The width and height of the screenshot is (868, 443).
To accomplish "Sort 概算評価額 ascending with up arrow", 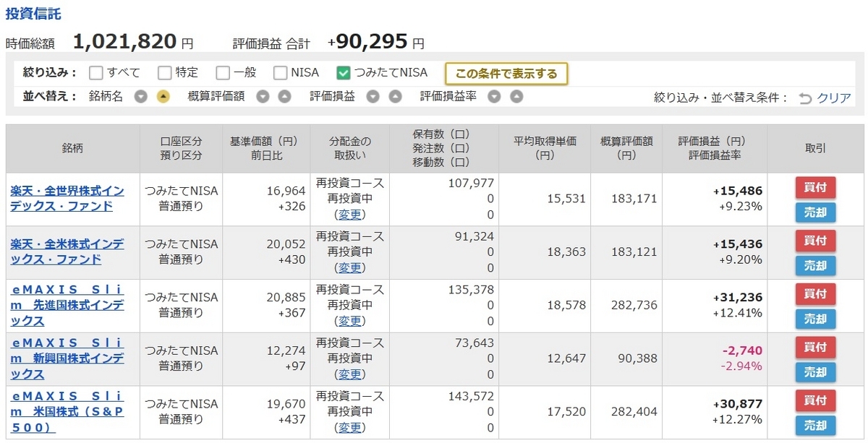I will pos(285,96).
